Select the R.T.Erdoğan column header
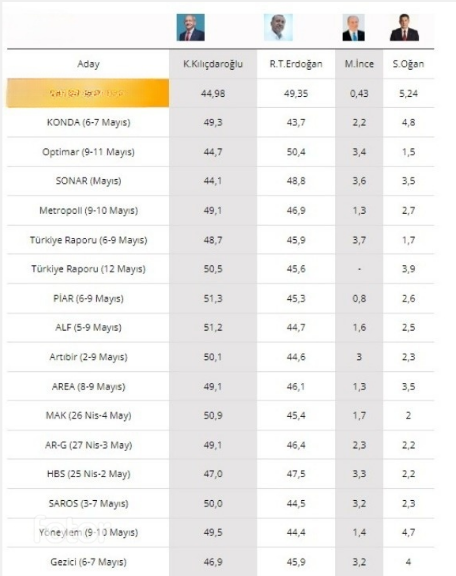The height and width of the screenshot is (576, 456). pos(296,64)
